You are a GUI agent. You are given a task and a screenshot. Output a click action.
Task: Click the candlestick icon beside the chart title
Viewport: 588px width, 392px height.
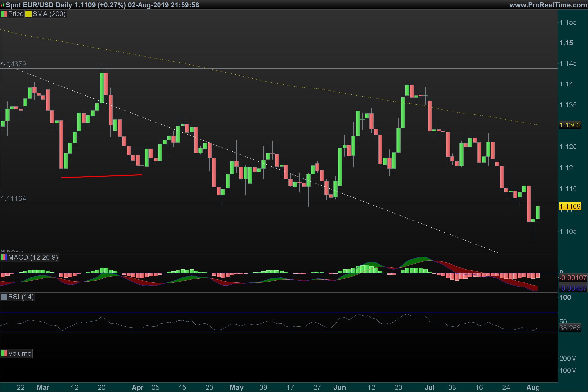[3, 5]
